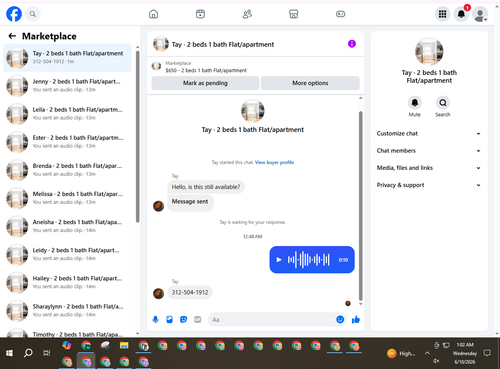Screen dimensions: 500x369
Task: Open the Windows Start button
Action: [9, 353]
